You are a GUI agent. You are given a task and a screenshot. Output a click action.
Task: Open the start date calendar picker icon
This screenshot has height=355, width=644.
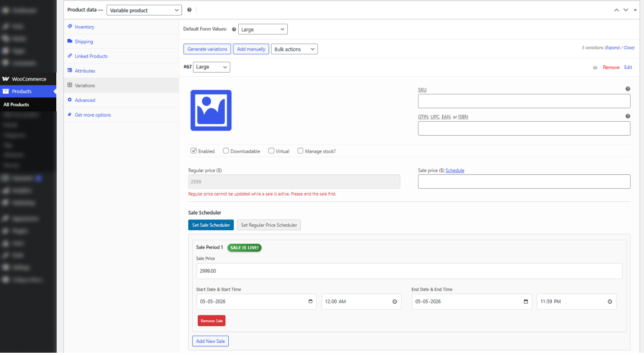pos(310,301)
